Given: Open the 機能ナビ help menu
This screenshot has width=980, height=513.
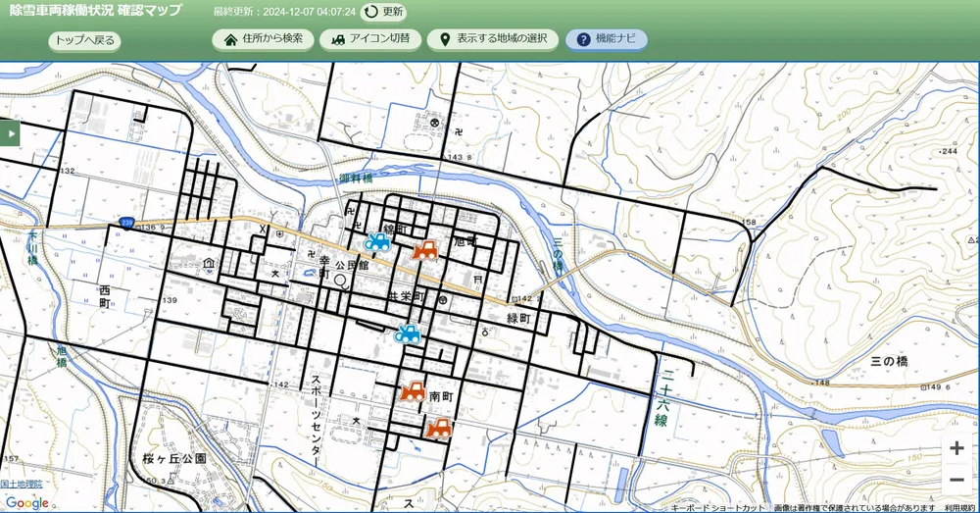Looking at the screenshot, I should (x=606, y=39).
